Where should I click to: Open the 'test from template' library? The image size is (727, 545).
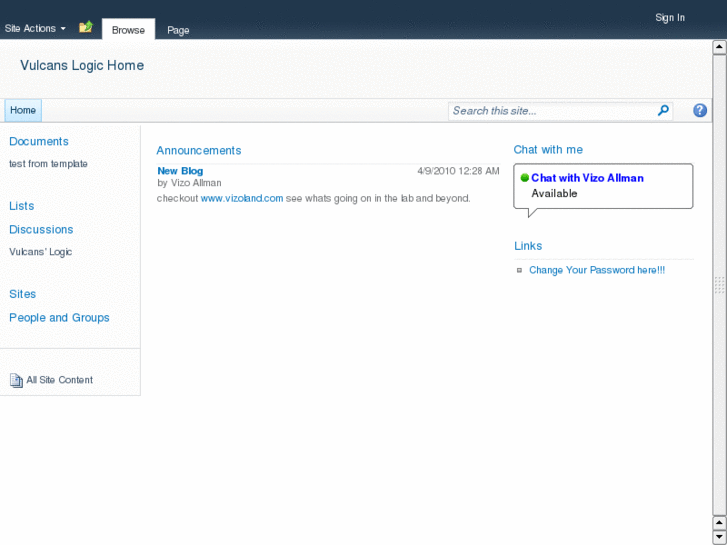(x=49, y=164)
